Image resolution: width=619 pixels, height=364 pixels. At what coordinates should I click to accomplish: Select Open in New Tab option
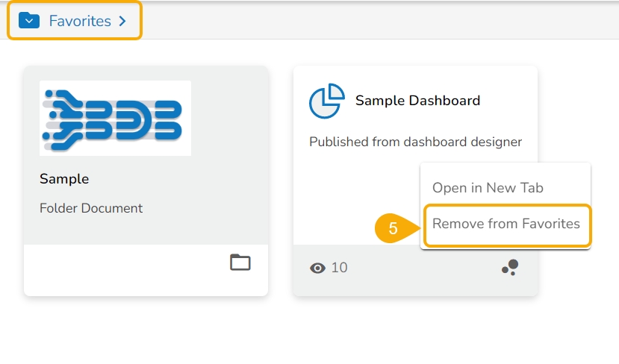coord(488,188)
